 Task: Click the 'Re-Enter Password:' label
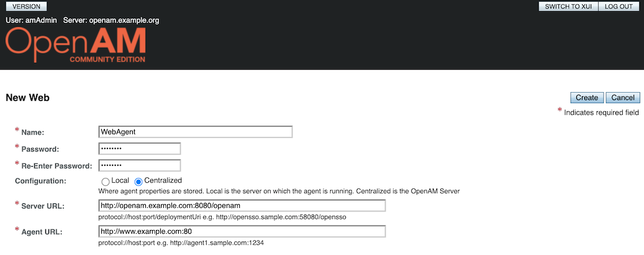click(x=57, y=166)
